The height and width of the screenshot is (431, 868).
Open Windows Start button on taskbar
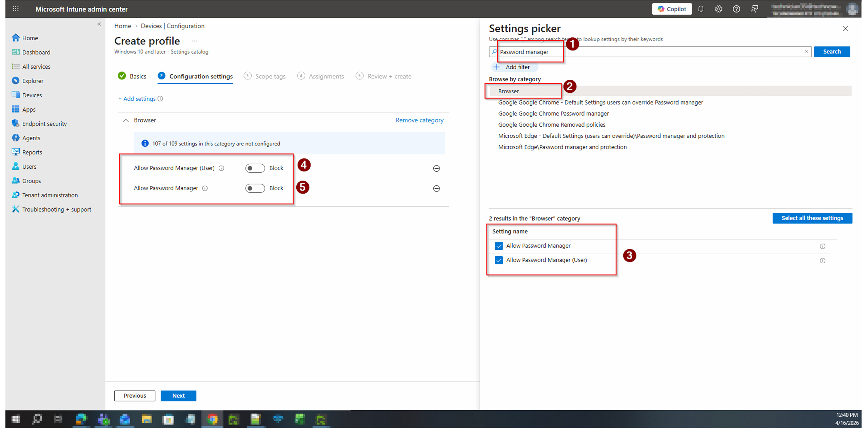pyautogui.click(x=16, y=419)
